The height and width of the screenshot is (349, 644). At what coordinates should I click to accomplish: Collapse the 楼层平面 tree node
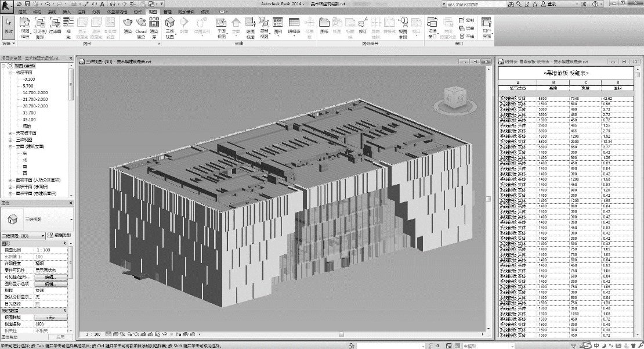(x=10, y=73)
